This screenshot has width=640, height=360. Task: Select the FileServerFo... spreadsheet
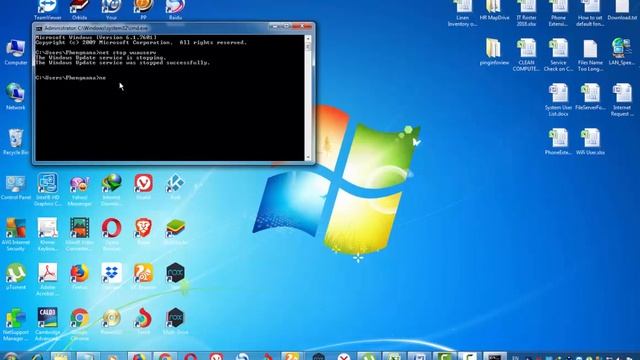(590, 96)
